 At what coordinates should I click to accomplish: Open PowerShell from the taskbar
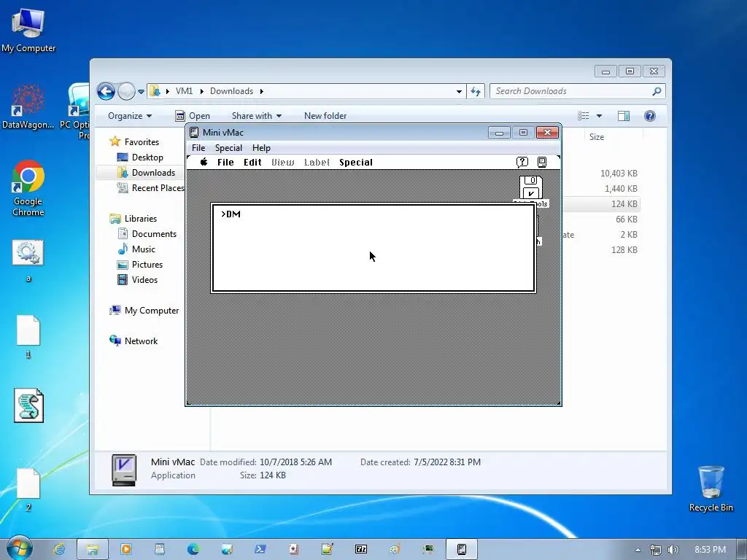(x=260, y=549)
